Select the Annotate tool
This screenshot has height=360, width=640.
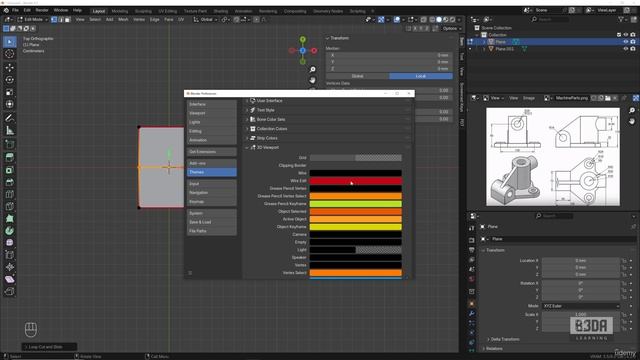point(10,118)
